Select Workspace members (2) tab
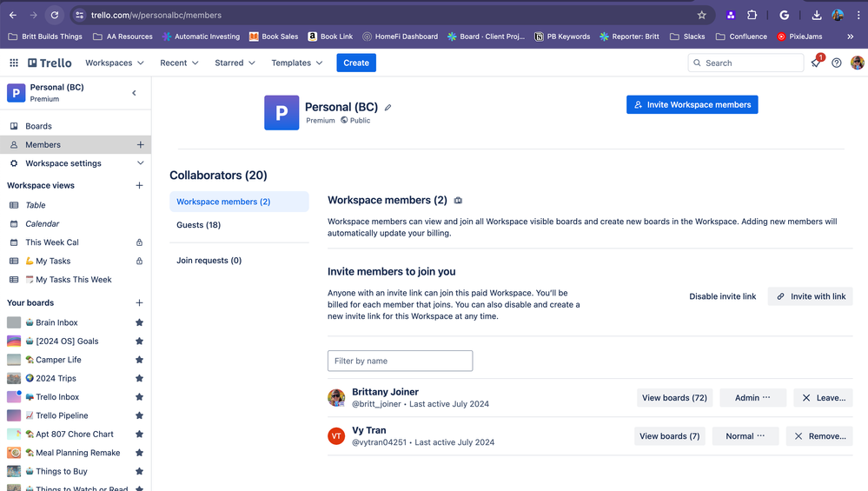 tap(239, 202)
